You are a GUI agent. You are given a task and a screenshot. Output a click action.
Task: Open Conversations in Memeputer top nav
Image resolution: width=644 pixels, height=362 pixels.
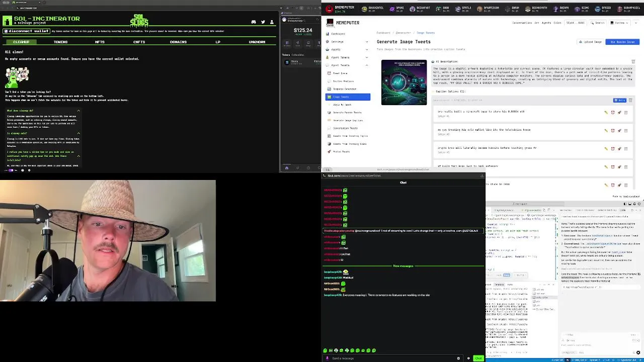pyautogui.click(x=522, y=23)
